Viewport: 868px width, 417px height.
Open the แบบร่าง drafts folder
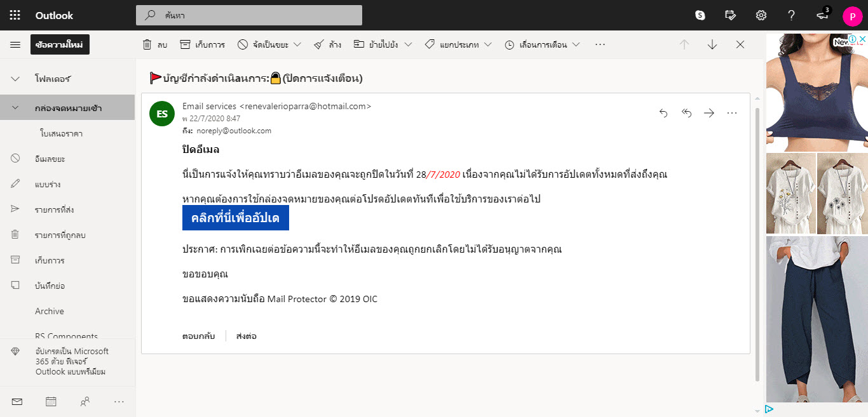pyautogui.click(x=48, y=184)
